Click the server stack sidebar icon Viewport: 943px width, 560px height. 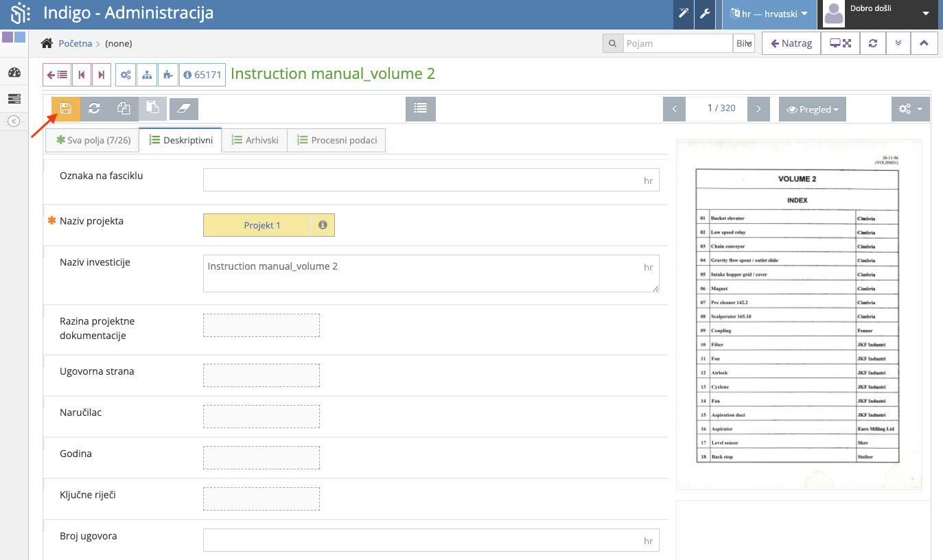(x=14, y=99)
